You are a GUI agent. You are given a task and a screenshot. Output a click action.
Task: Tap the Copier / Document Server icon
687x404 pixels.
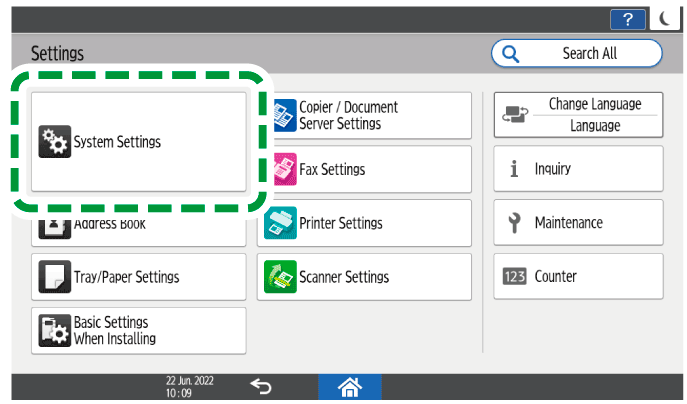coord(283,115)
